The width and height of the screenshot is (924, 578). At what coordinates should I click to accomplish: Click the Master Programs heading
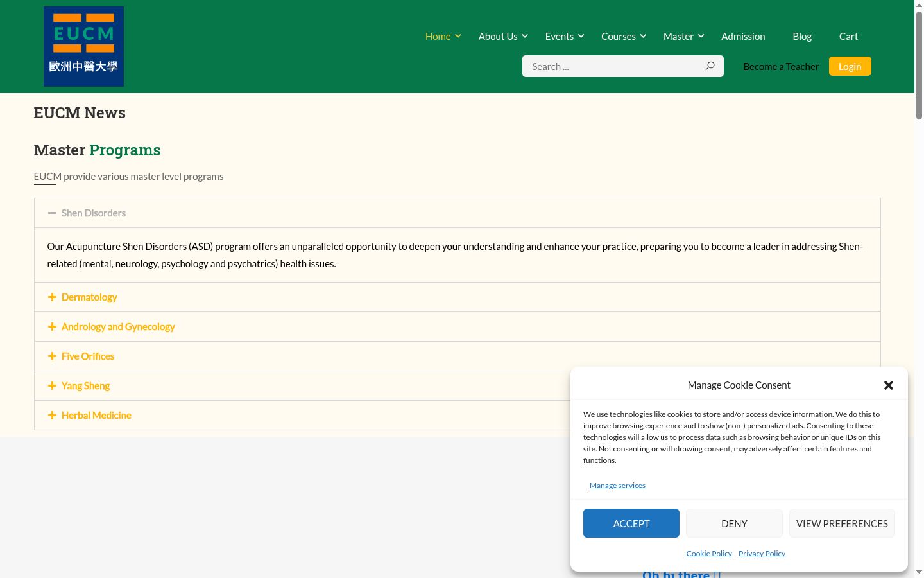coord(97,150)
